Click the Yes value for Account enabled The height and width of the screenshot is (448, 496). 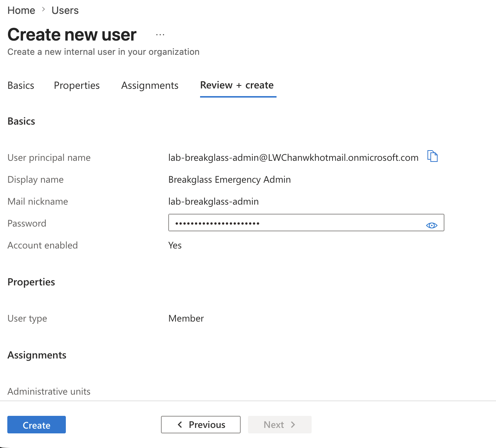pos(175,245)
